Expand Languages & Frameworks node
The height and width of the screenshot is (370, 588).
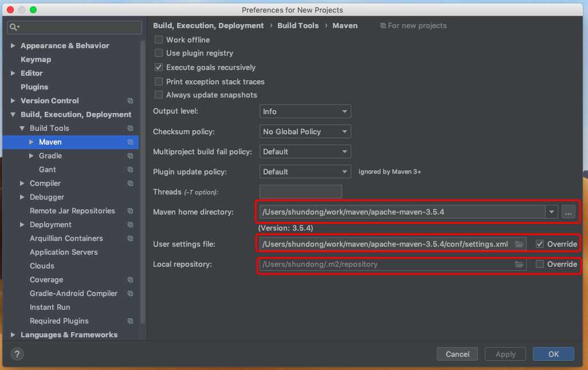[x=13, y=335]
